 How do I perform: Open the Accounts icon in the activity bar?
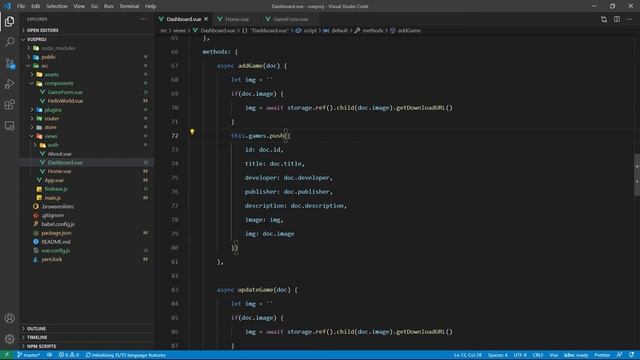pyautogui.click(x=9, y=318)
